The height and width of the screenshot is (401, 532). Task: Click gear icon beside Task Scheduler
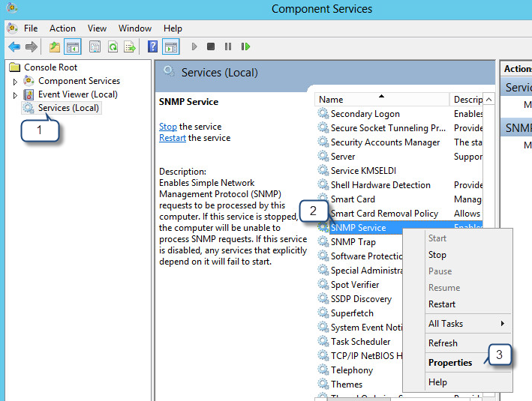pyautogui.click(x=323, y=341)
